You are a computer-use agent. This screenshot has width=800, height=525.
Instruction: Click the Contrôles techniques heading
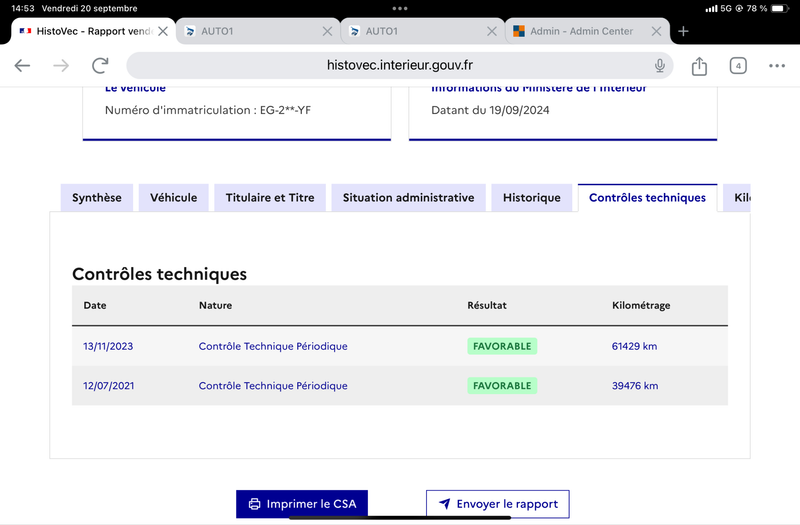pos(159,274)
